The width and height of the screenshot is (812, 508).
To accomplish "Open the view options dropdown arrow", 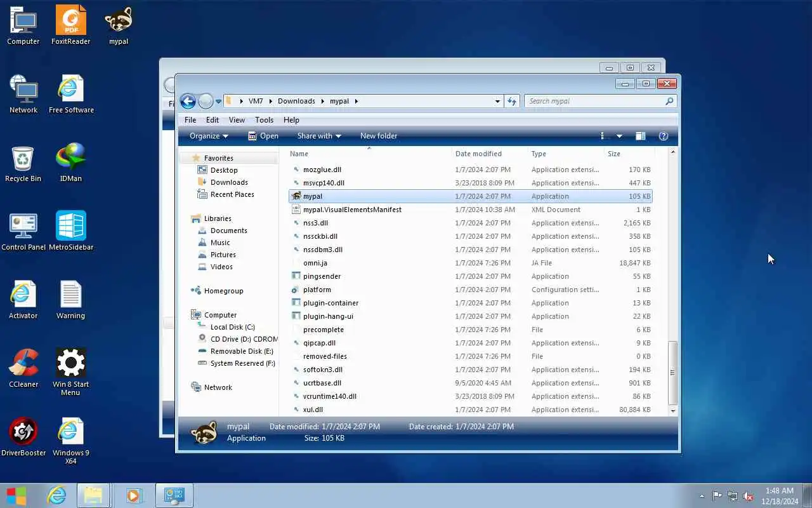I will [619, 136].
